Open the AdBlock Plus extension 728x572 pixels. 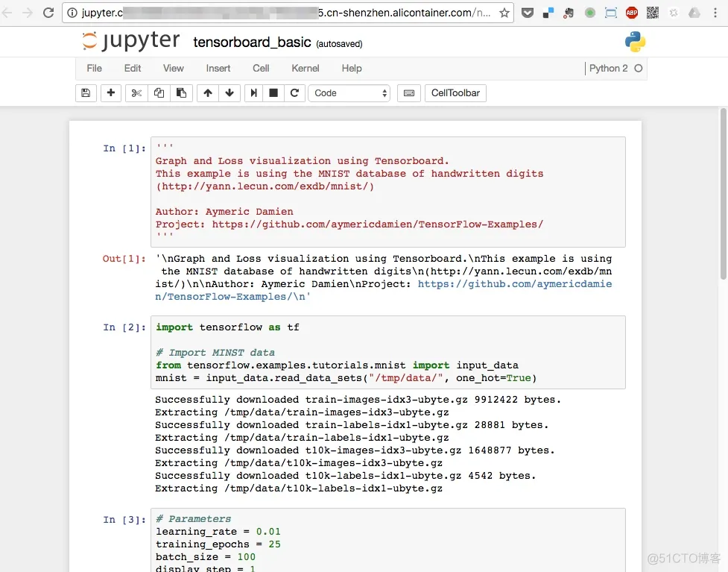(x=631, y=13)
